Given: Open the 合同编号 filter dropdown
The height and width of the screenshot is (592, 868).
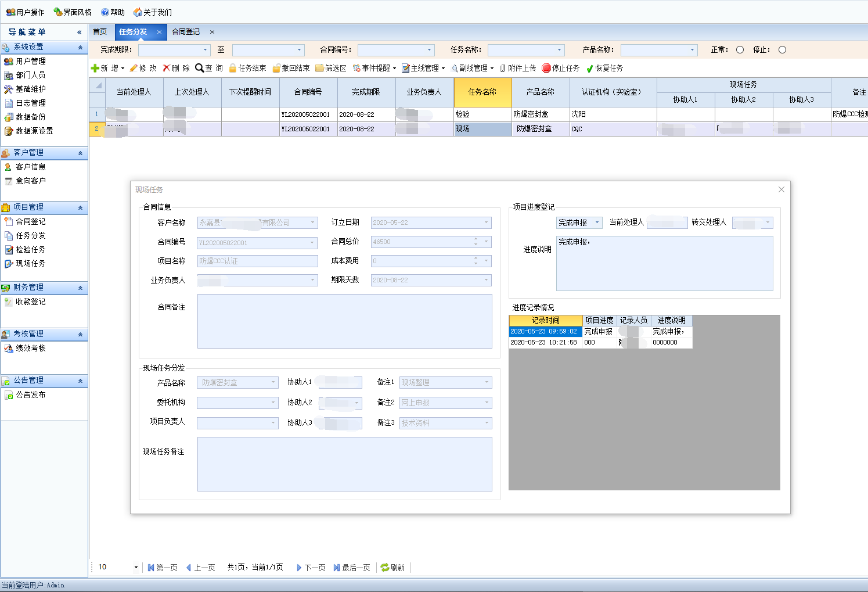Looking at the screenshot, I should tap(429, 50).
